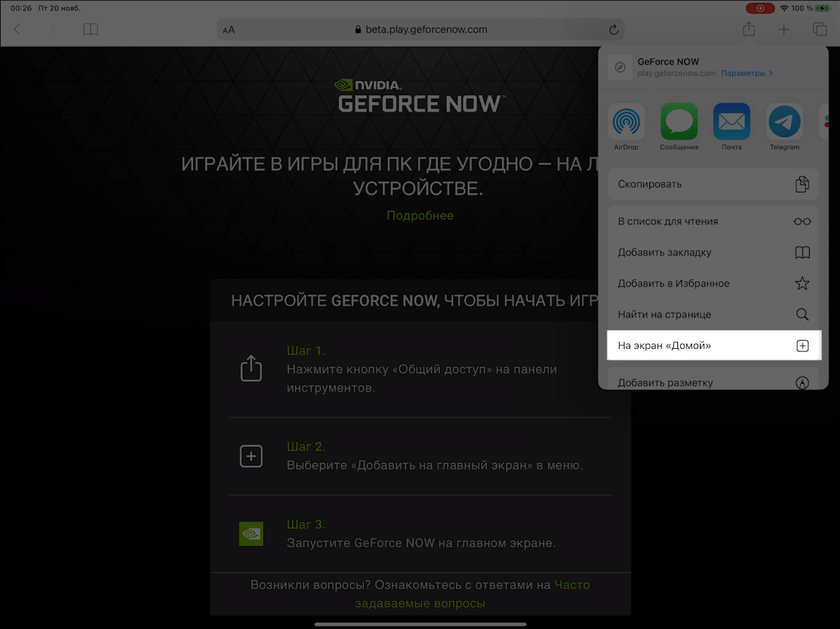Image resolution: width=840 pixels, height=629 pixels.
Task: Select Добавить закладку option
Action: click(x=713, y=252)
